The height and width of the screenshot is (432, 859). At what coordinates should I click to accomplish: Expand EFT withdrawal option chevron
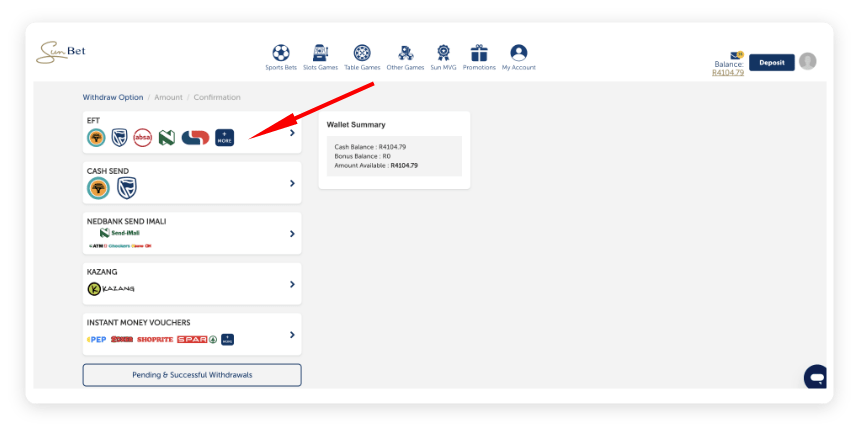293,133
